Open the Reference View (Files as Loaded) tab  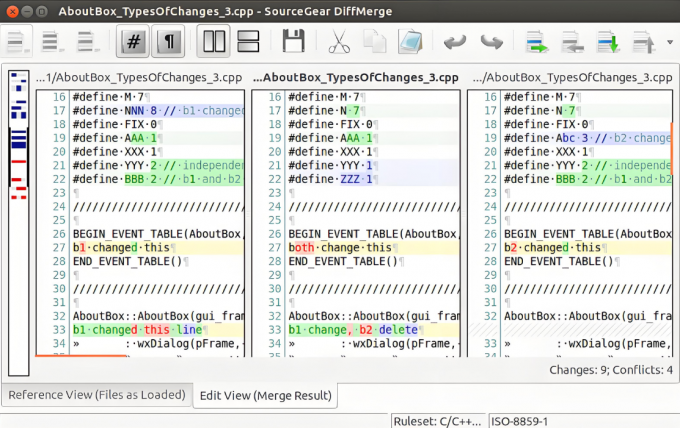pos(96,394)
